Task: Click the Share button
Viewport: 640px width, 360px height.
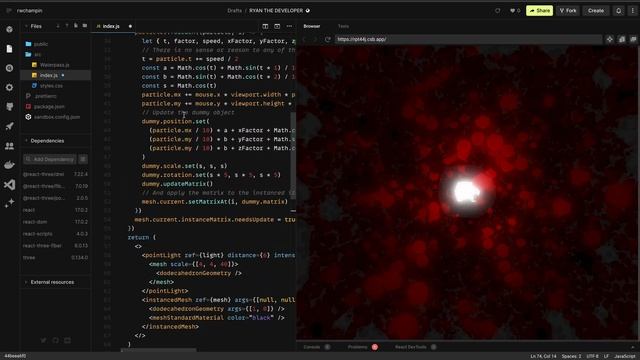Action: pyautogui.click(x=540, y=11)
